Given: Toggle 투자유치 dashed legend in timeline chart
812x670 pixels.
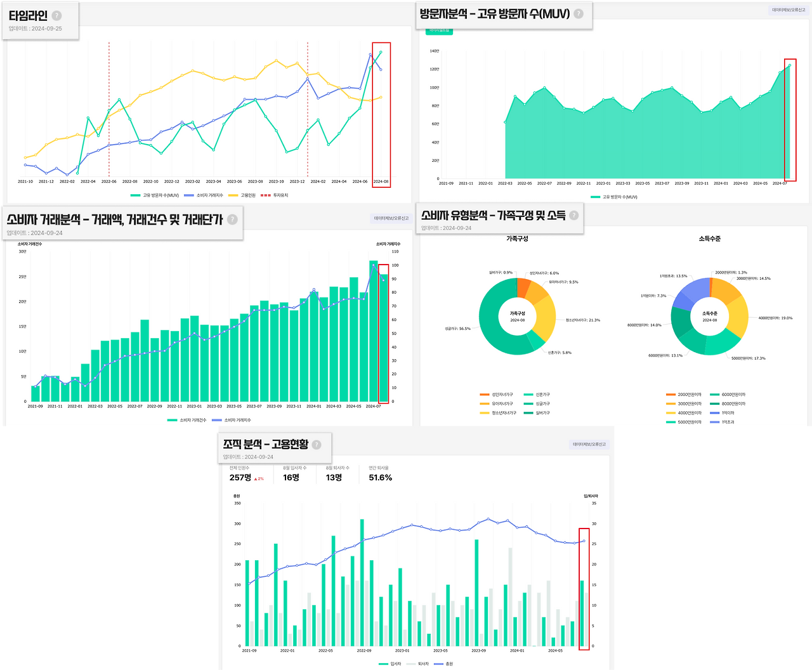Looking at the screenshot, I should tap(275, 195).
